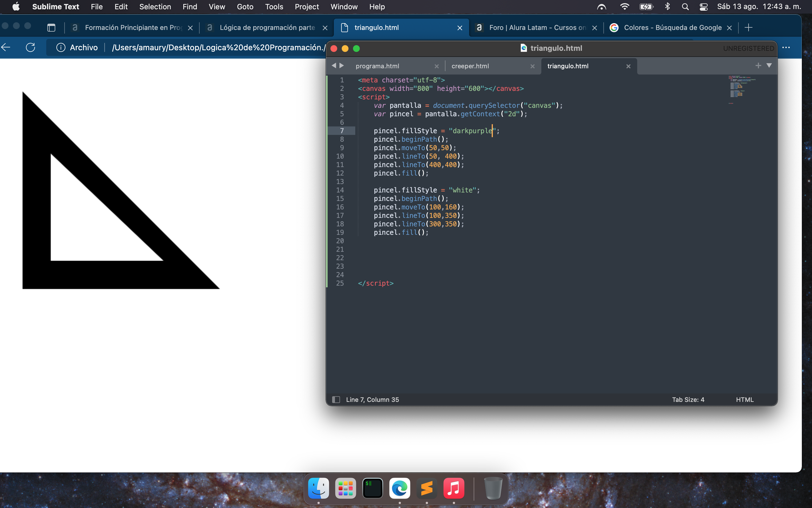Click line number 7 in gutter
The height and width of the screenshot is (508, 812).
342,131
